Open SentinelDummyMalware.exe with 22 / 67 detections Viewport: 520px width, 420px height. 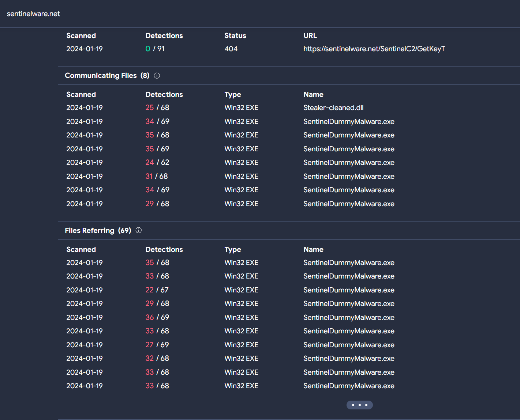click(349, 290)
